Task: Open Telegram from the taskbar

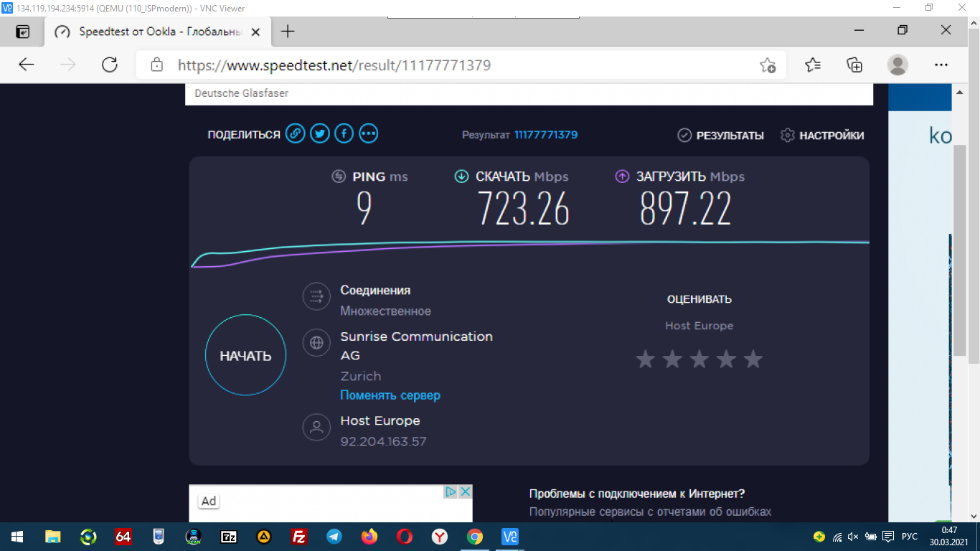Action: (334, 537)
